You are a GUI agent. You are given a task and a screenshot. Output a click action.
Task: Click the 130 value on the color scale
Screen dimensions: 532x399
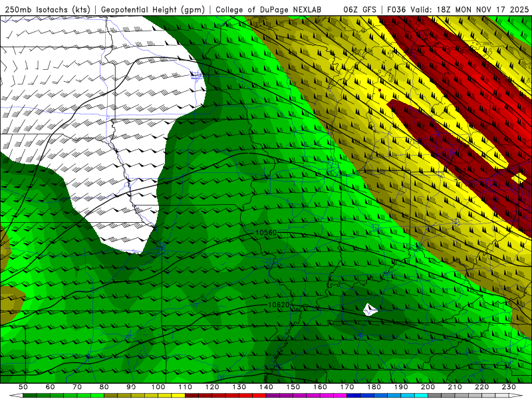pyautogui.click(x=239, y=387)
